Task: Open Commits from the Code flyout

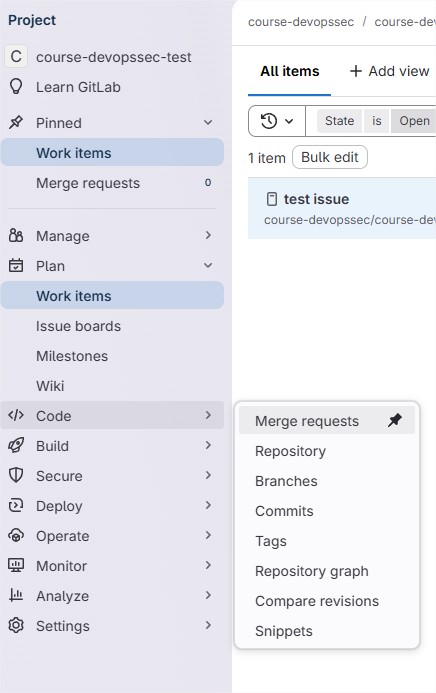Action: pyautogui.click(x=326, y=511)
